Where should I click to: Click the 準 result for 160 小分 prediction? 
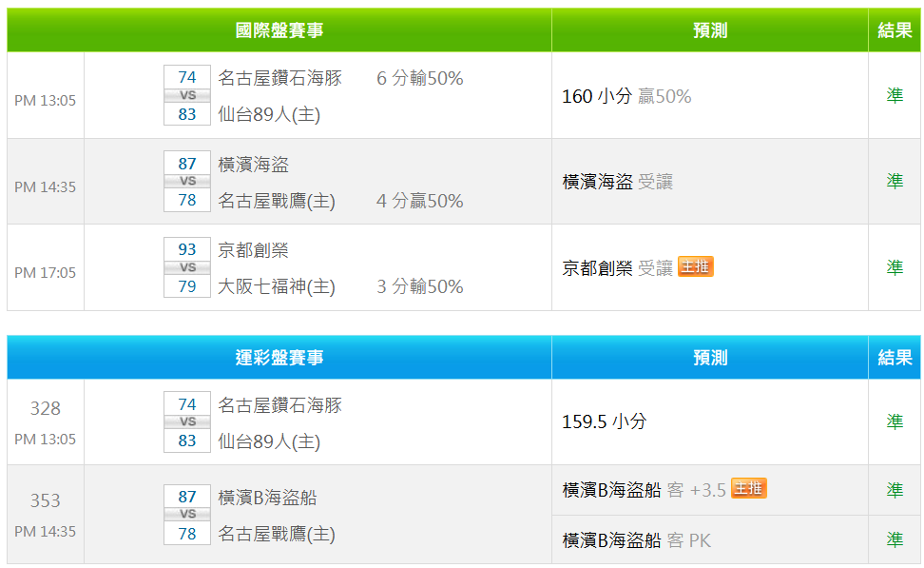tap(894, 96)
